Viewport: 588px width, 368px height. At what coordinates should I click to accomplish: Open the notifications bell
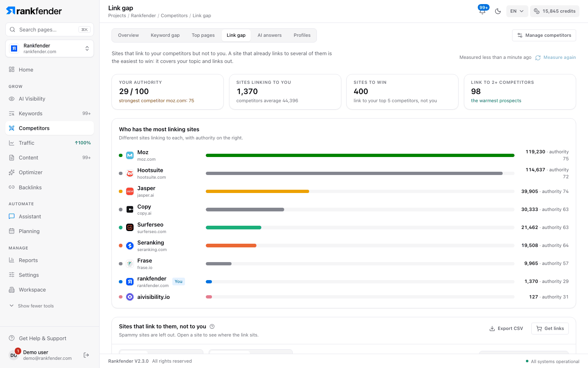(x=482, y=11)
